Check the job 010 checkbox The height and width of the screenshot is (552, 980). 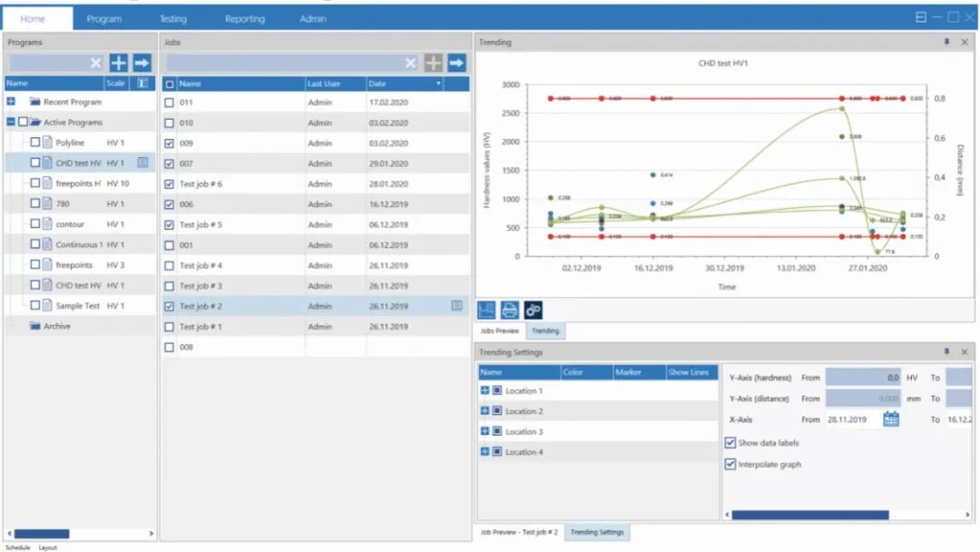[169, 123]
